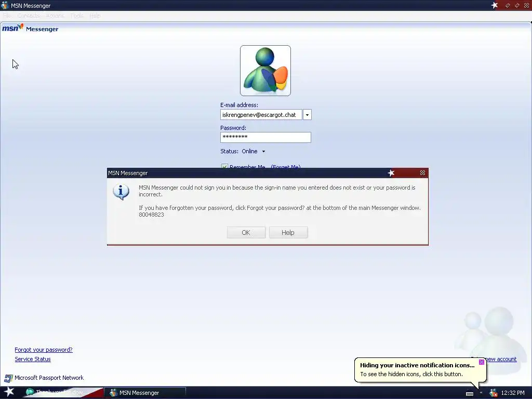Open the Actions menu

(x=55, y=16)
